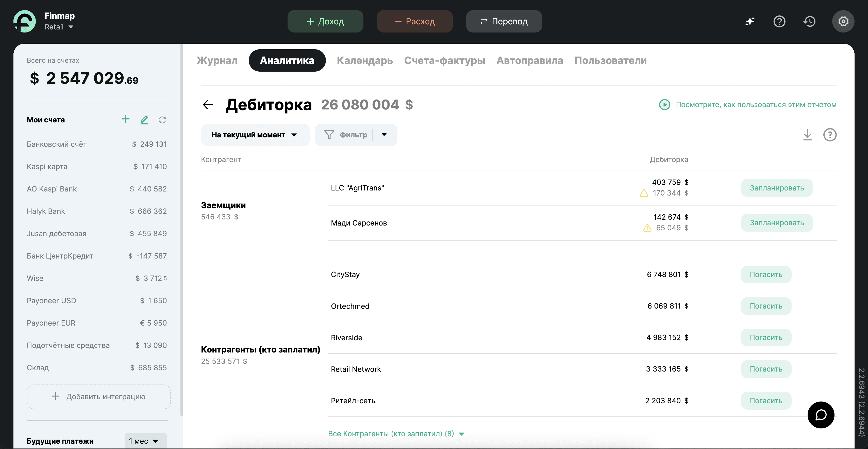Click warning icon next to 170 344 $
The height and width of the screenshot is (449, 868).
[x=644, y=193]
